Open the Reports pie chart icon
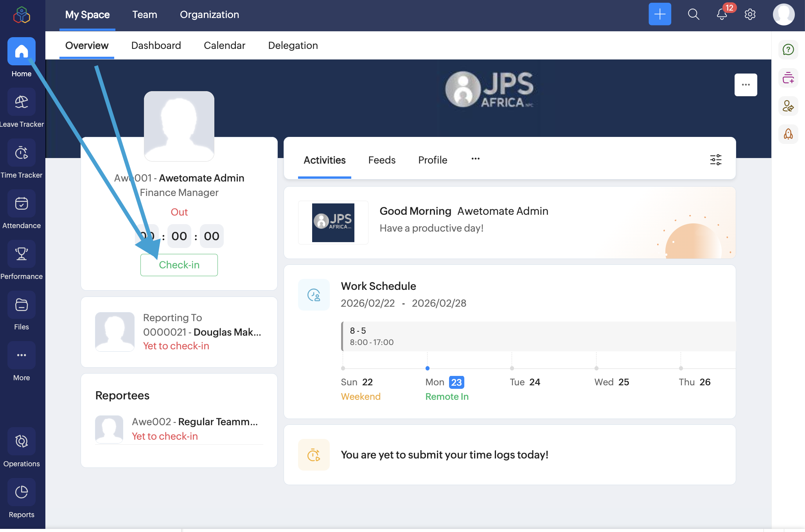The image size is (805, 532). tap(22, 492)
